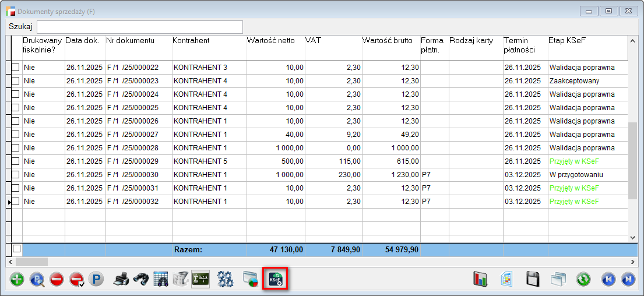Click the Etap KSeF column header

pos(566,41)
